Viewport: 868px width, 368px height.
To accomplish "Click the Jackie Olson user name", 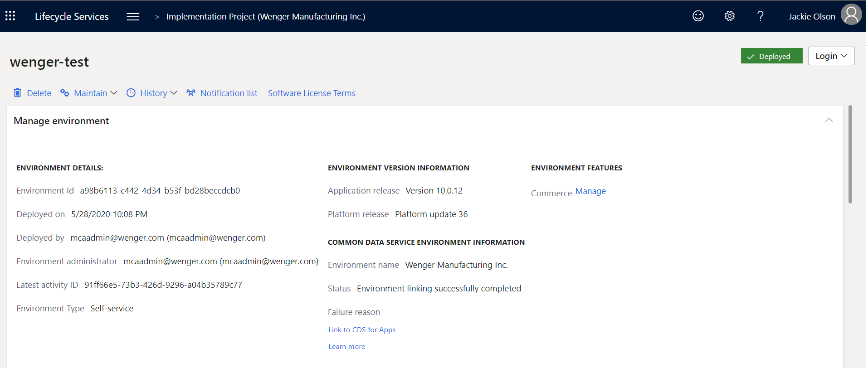I will click(x=811, y=17).
